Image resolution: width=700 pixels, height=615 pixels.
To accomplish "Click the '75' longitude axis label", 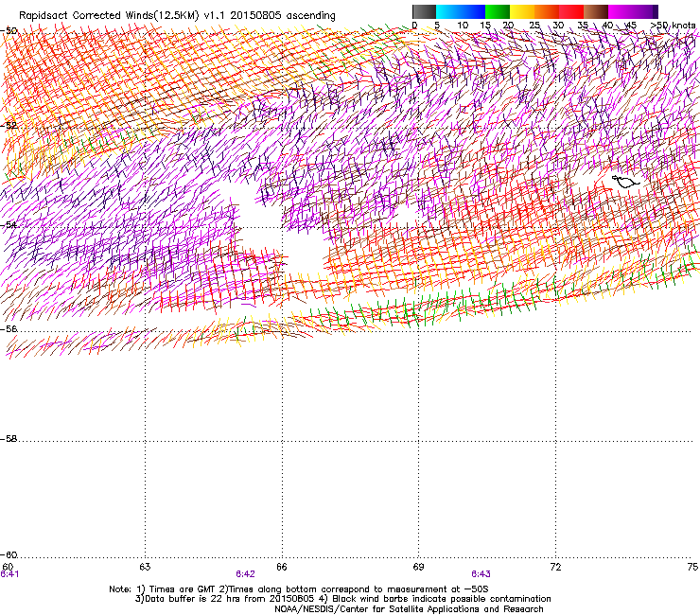I will coord(692,567).
